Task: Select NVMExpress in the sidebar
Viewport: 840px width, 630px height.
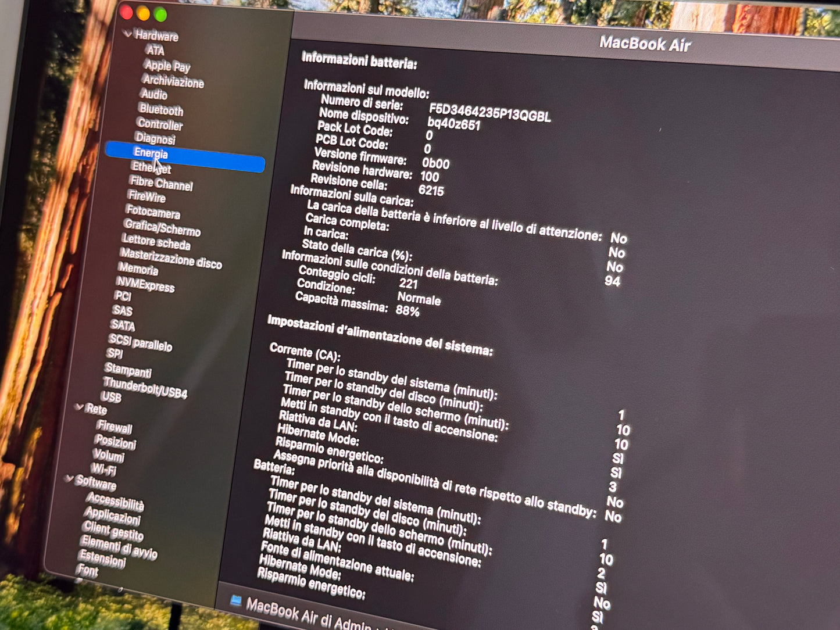Action: 145,284
